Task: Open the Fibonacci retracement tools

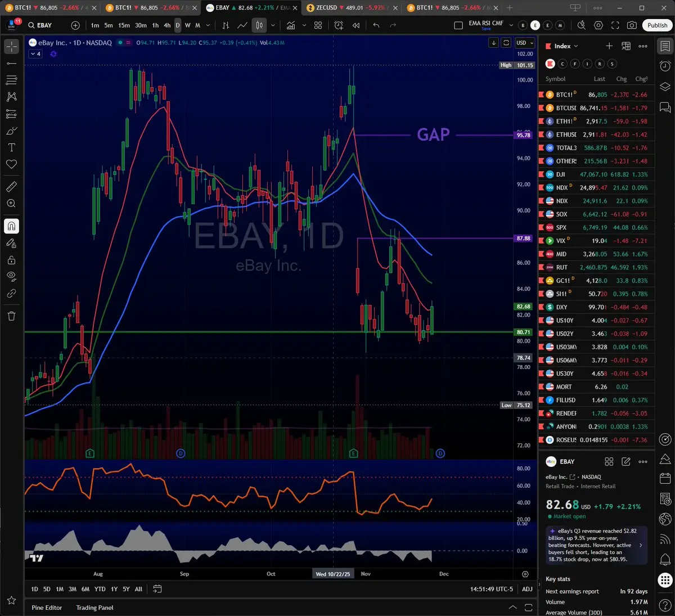Action: 11,80
